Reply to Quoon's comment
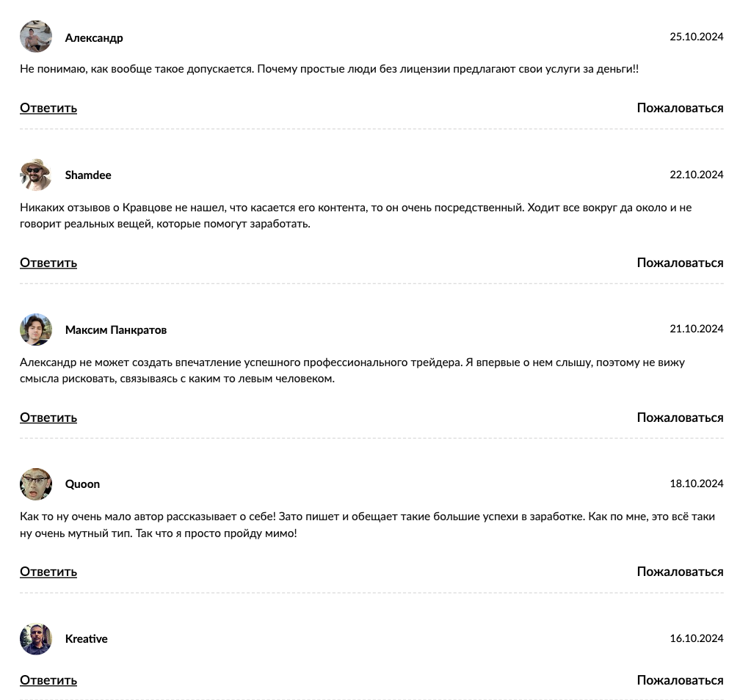740x700 pixels. tap(48, 572)
